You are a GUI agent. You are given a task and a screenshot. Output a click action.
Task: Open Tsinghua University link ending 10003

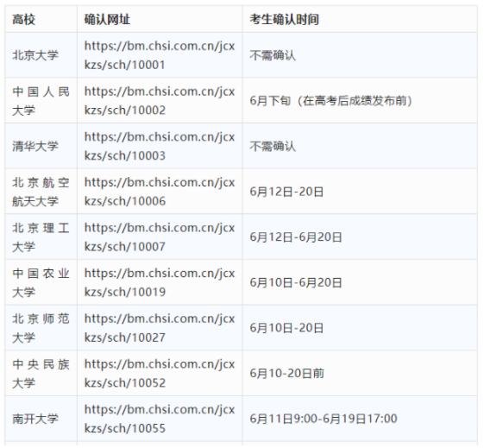coord(160,146)
